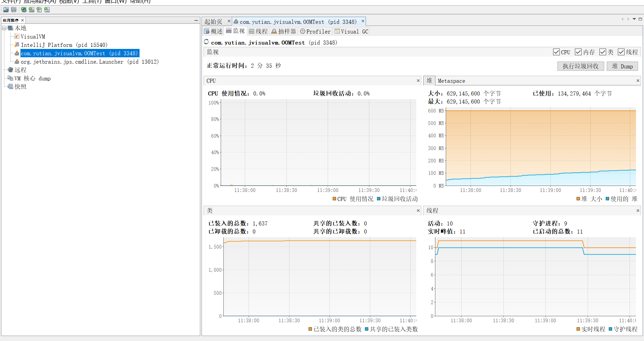Uncheck the CPU chart checkbox
Image resolution: width=644 pixels, height=341 pixels.
click(556, 52)
